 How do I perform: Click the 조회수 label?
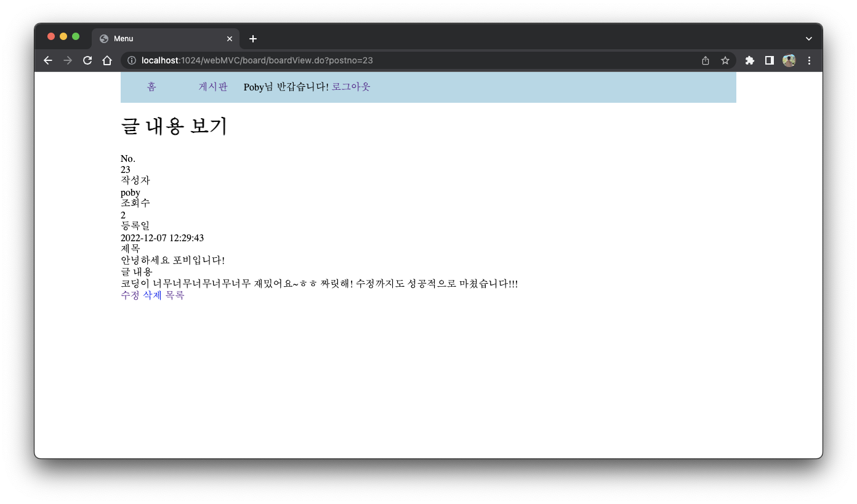[x=135, y=203]
